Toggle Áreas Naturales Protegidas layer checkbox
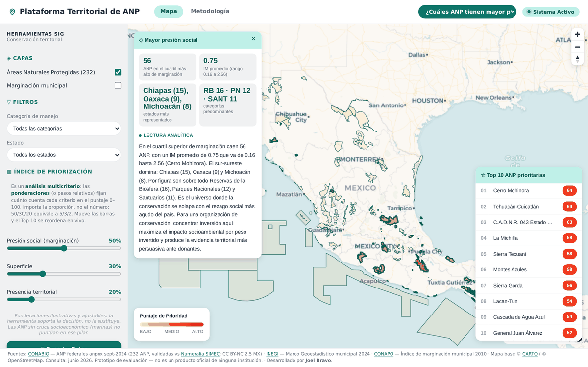 118,72
